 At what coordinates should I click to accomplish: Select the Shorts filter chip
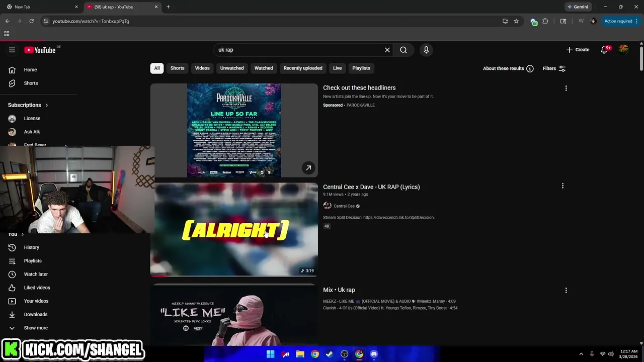[x=177, y=68]
